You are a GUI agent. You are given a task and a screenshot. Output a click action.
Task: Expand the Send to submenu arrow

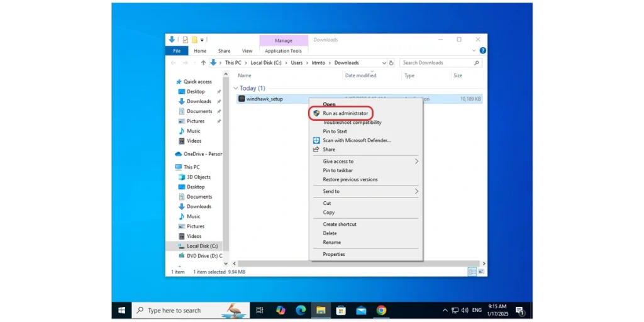[416, 191]
